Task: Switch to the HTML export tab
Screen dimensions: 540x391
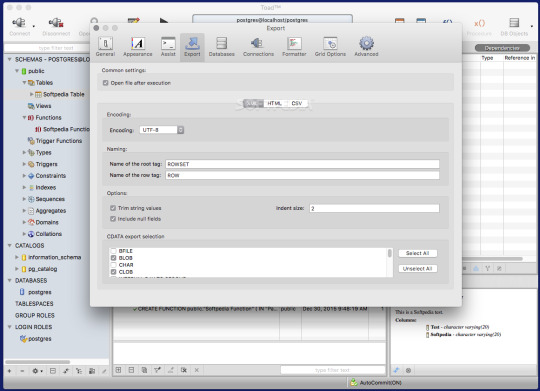Action: click(x=274, y=103)
